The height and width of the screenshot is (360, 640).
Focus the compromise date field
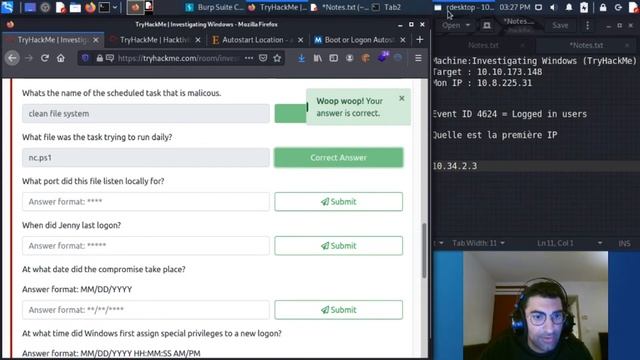click(x=146, y=310)
